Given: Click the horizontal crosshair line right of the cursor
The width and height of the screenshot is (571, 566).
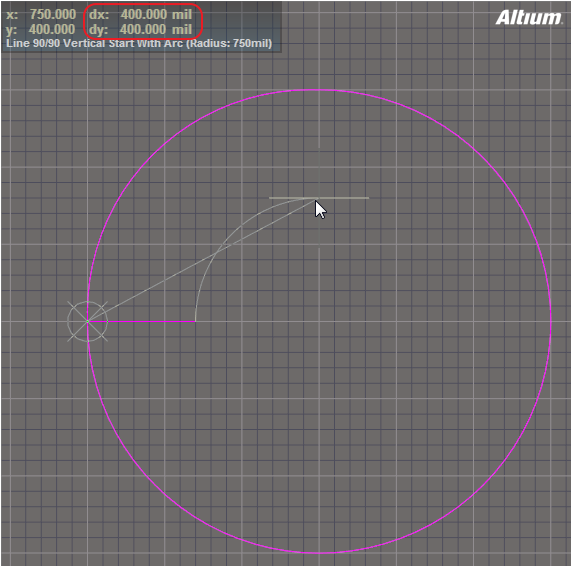Looking at the screenshot, I should [x=344, y=198].
